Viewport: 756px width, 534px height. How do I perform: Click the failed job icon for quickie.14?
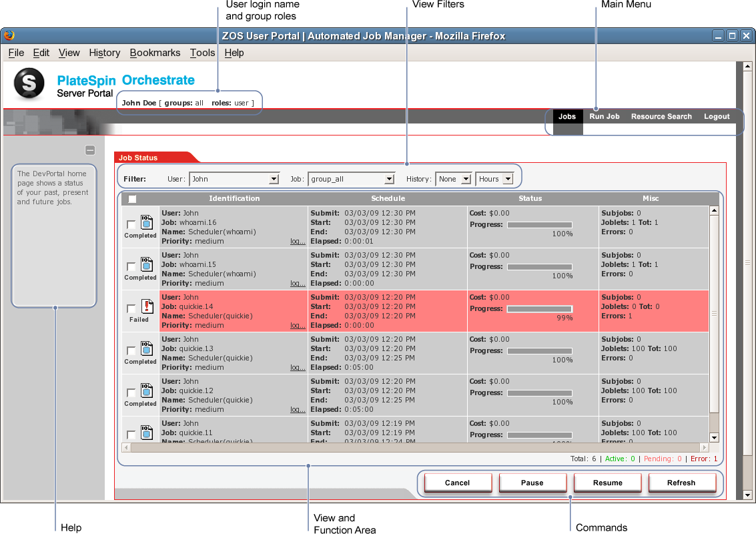(x=147, y=306)
